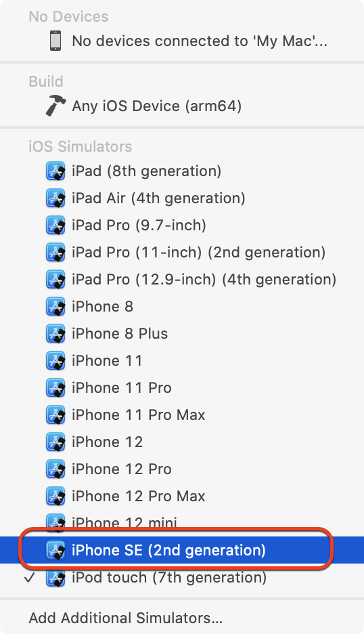Pick iPad Pro (11-inch) (2nd generation)
Viewport: 364px width, 634px height.
point(182,252)
